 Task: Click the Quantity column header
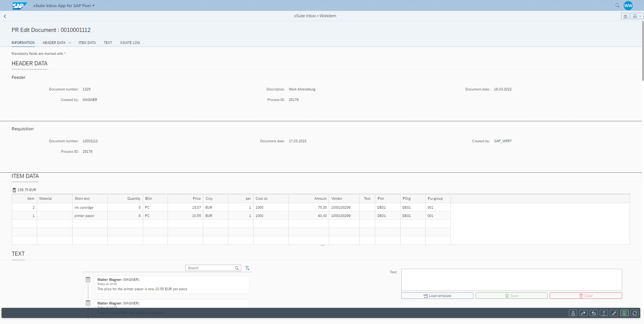[x=125, y=199]
